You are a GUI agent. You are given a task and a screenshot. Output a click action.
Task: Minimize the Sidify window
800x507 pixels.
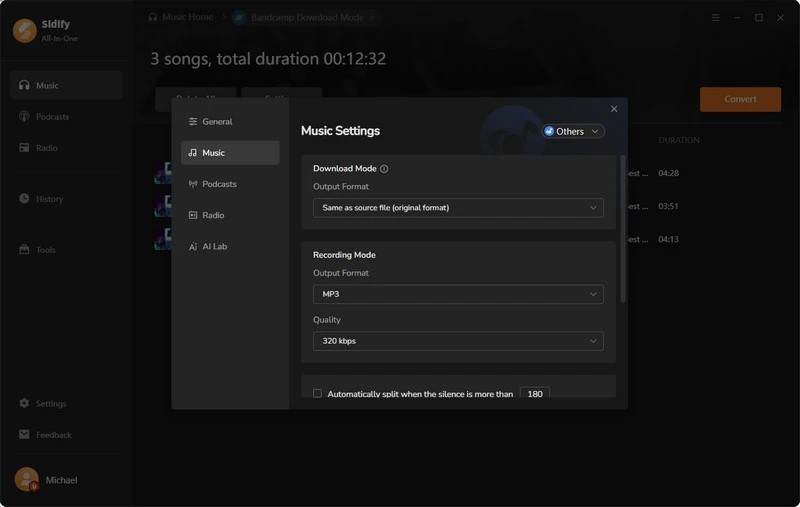737,17
